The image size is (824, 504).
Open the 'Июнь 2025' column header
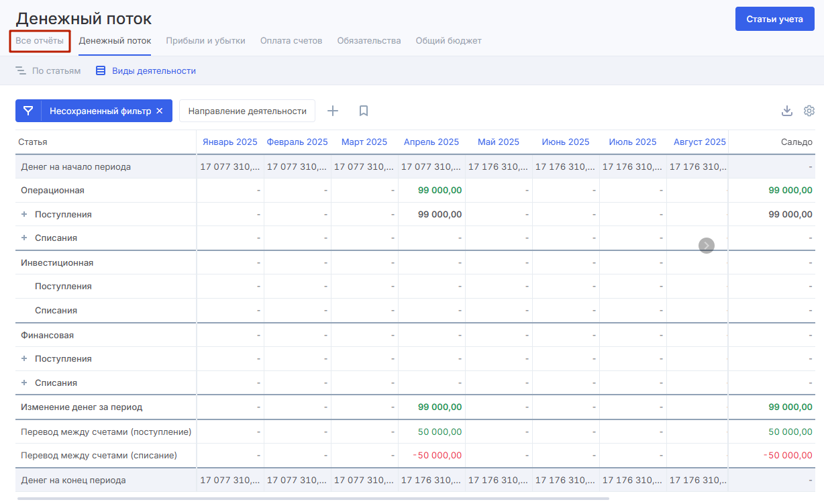pyautogui.click(x=566, y=142)
